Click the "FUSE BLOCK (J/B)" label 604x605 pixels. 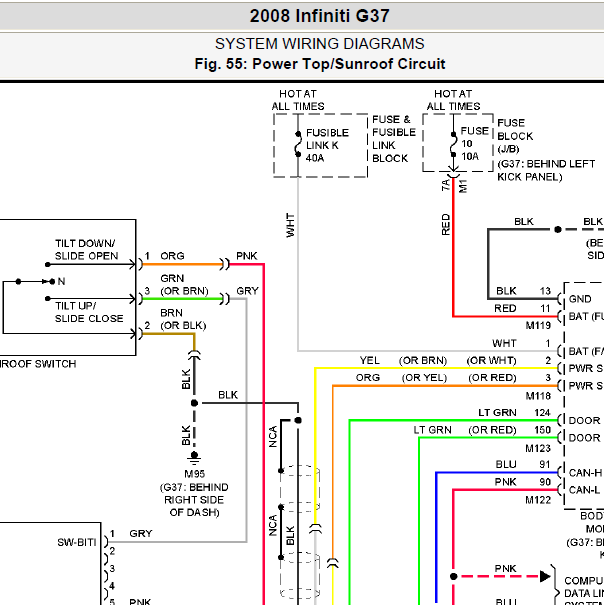point(515,136)
